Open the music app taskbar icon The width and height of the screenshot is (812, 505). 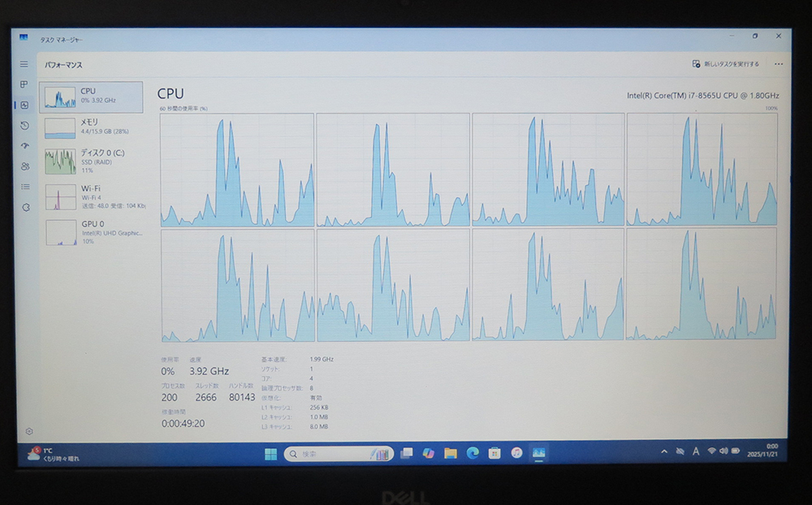(x=516, y=453)
